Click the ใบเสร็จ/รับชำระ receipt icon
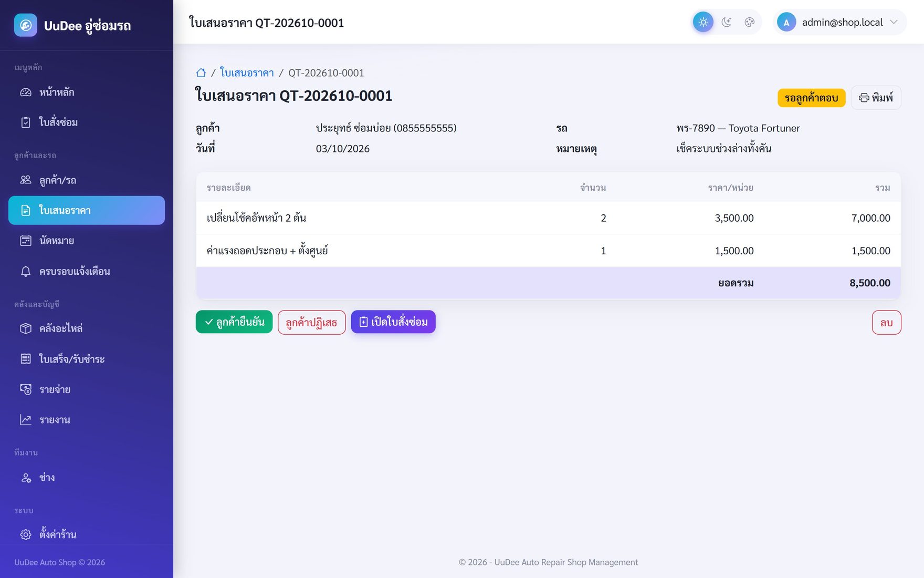This screenshot has height=578, width=924. click(x=26, y=359)
